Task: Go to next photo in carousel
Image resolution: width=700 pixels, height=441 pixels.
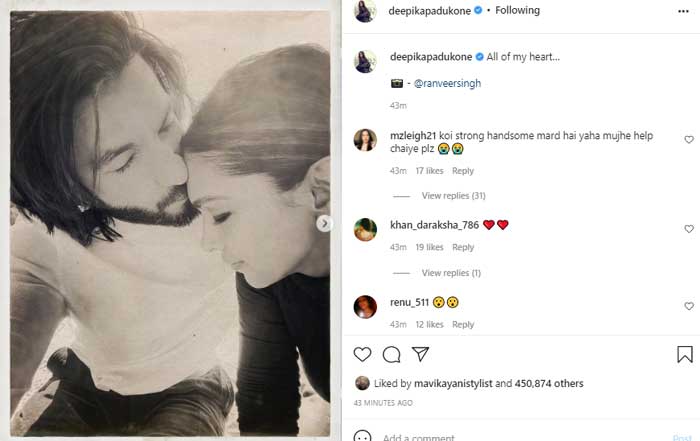Action: (324, 224)
